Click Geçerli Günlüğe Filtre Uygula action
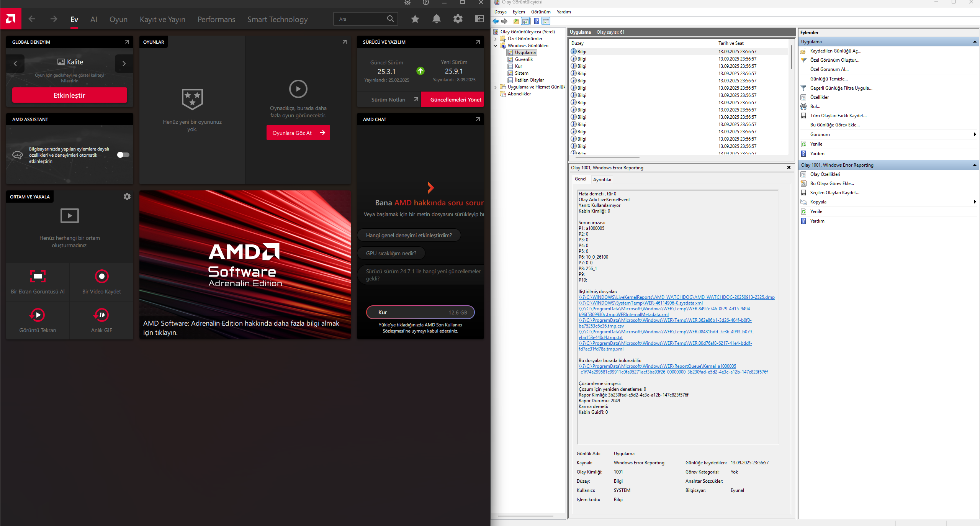 click(x=841, y=88)
